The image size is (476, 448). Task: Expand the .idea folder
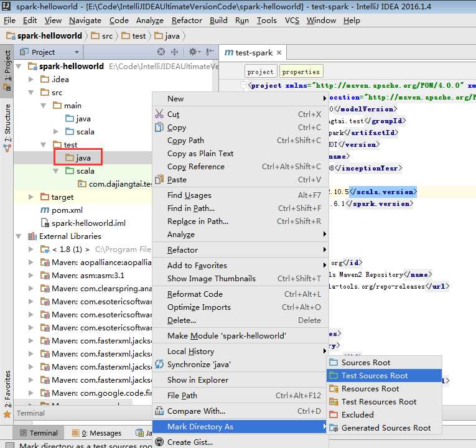(x=31, y=79)
